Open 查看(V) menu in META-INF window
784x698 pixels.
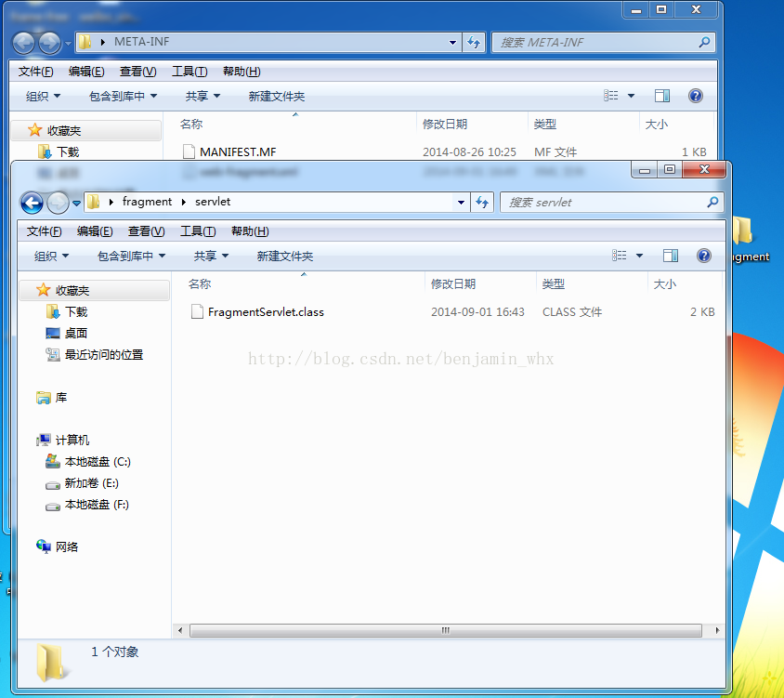(137, 72)
